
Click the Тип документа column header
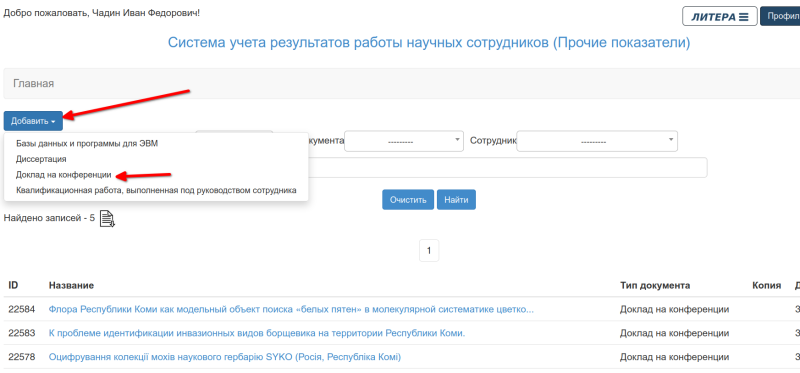655,285
